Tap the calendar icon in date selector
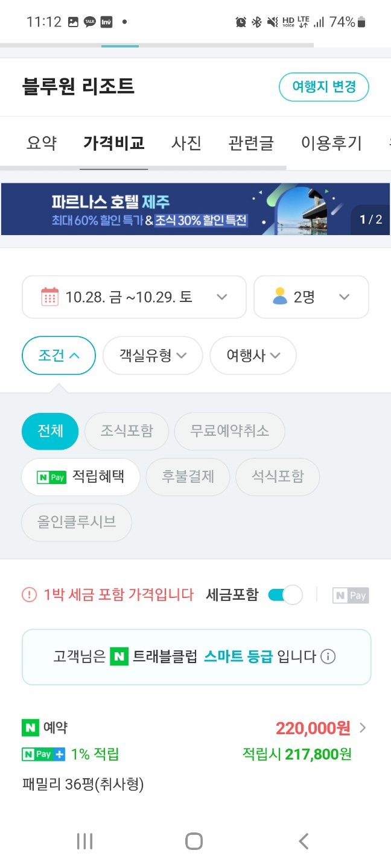Viewport: 391px width, 868px height. [x=49, y=297]
